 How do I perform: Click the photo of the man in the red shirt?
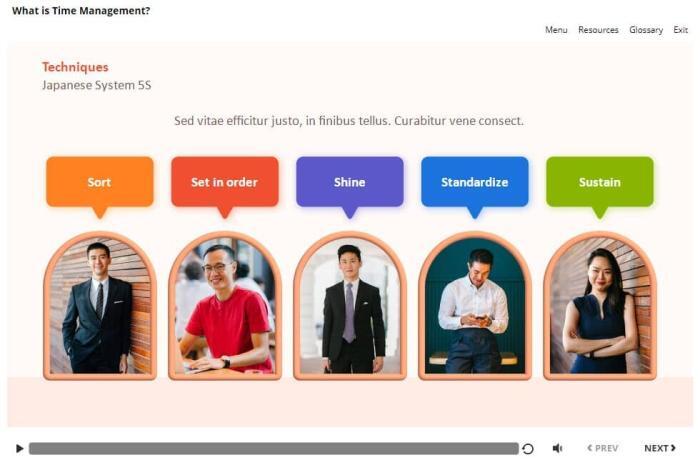[225, 306]
